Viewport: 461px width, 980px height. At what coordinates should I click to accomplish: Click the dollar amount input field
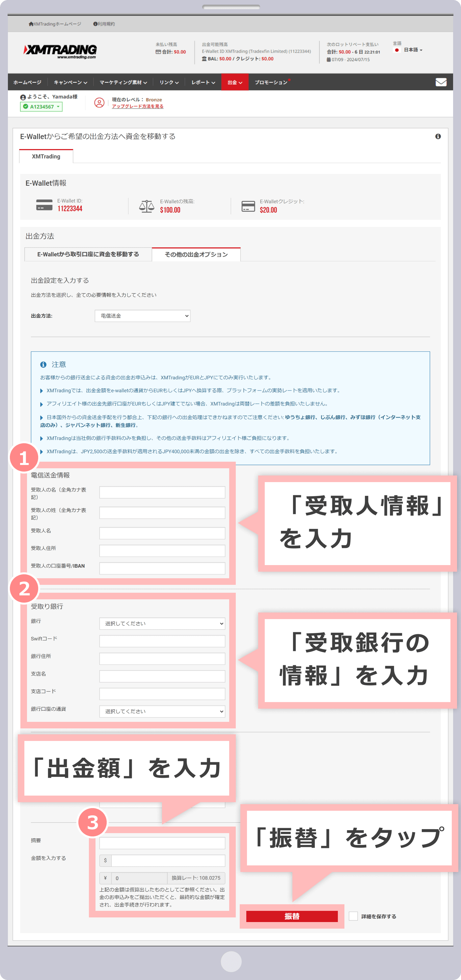[168, 860]
